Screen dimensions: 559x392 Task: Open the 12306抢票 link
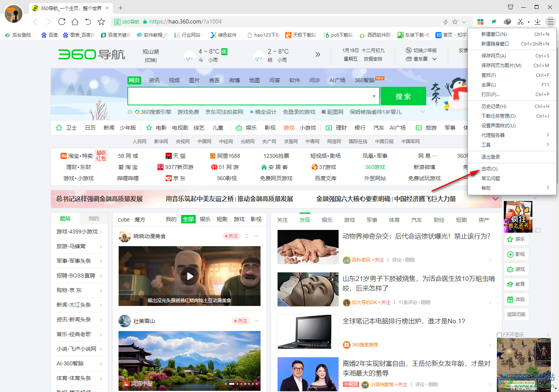pos(276,156)
